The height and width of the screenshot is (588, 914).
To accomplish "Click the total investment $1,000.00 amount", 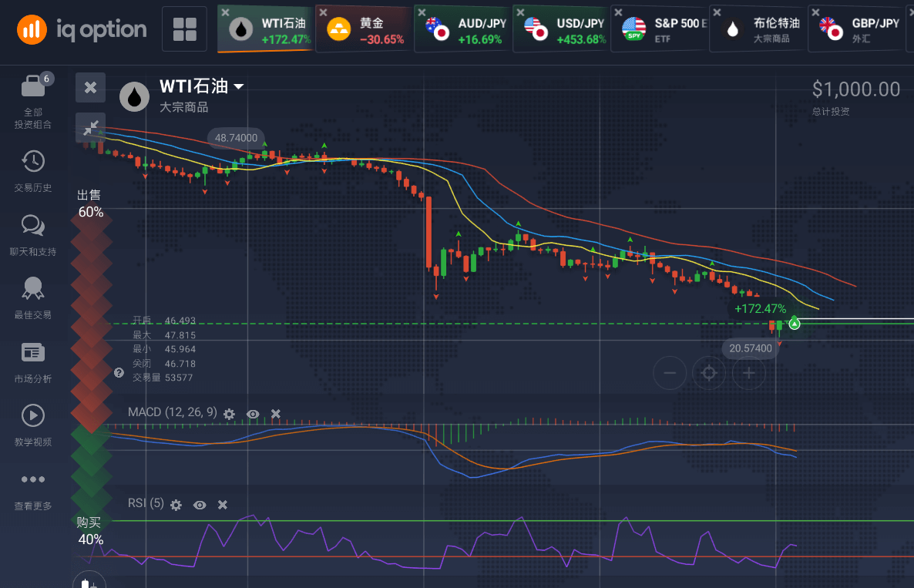I will pos(855,89).
